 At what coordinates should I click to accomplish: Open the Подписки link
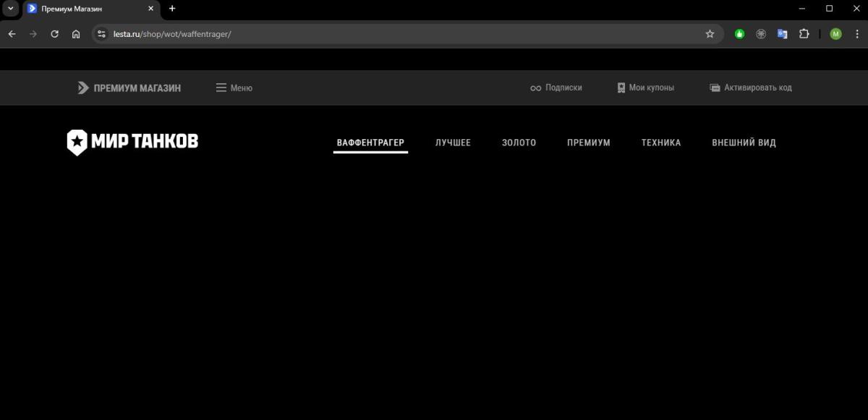click(x=556, y=88)
